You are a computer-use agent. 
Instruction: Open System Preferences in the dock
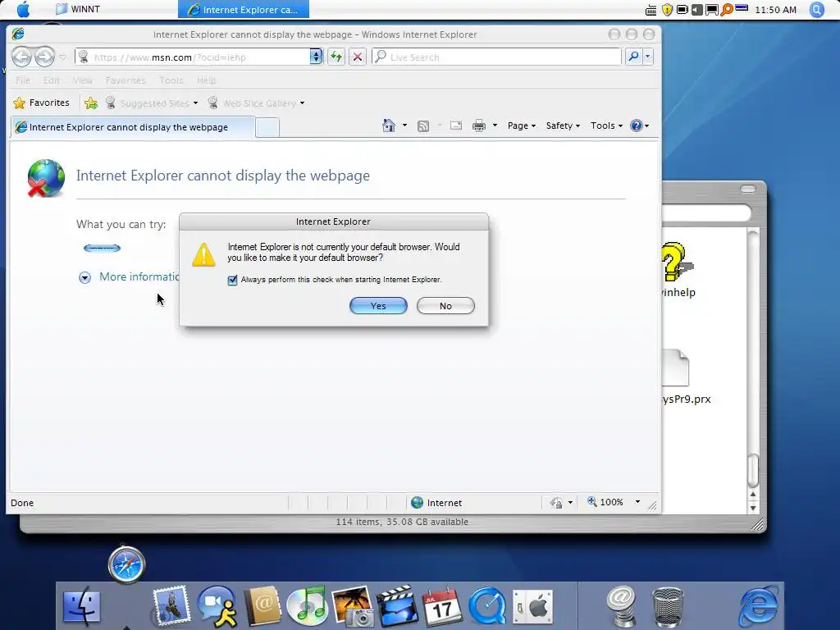pos(532,606)
